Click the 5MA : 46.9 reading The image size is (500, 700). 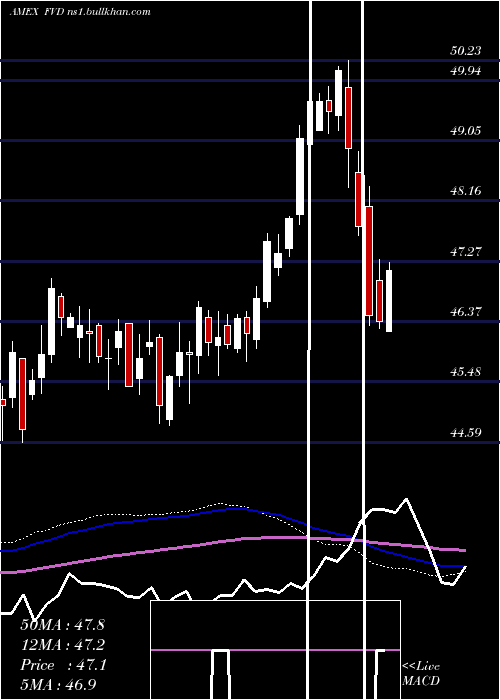[x=58, y=684]
